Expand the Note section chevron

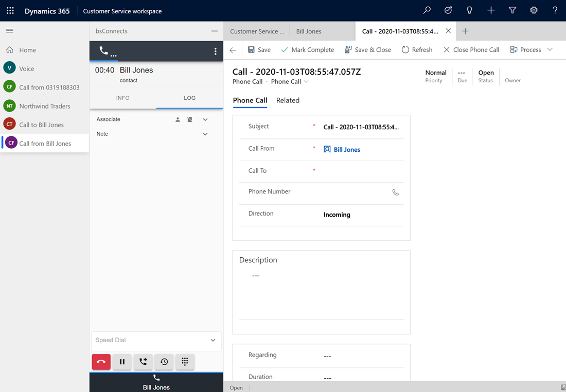tap(205, 134)
